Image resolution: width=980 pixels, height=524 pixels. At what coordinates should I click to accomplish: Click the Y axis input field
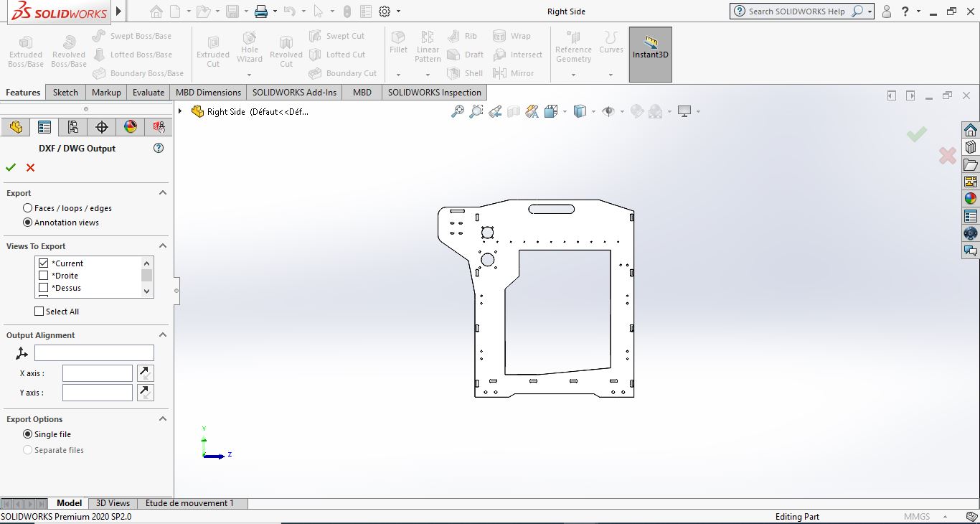pos(98,393)
